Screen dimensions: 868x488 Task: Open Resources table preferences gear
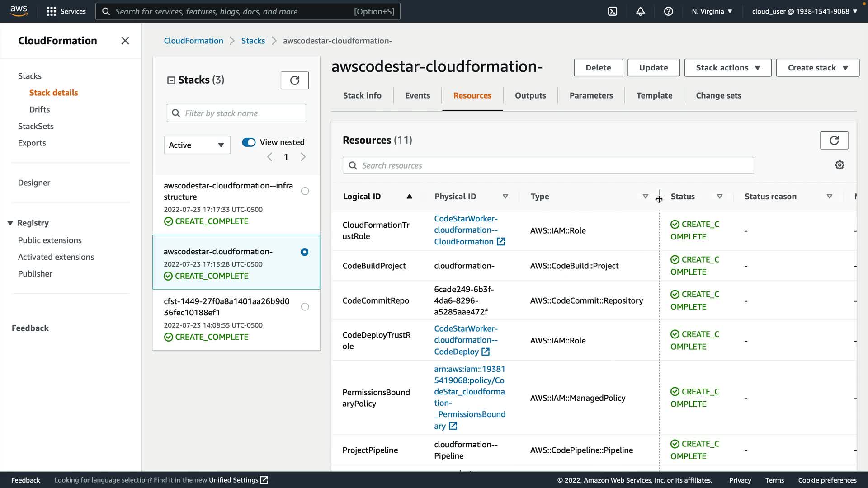pyautogui.click(x=840, y=165)
